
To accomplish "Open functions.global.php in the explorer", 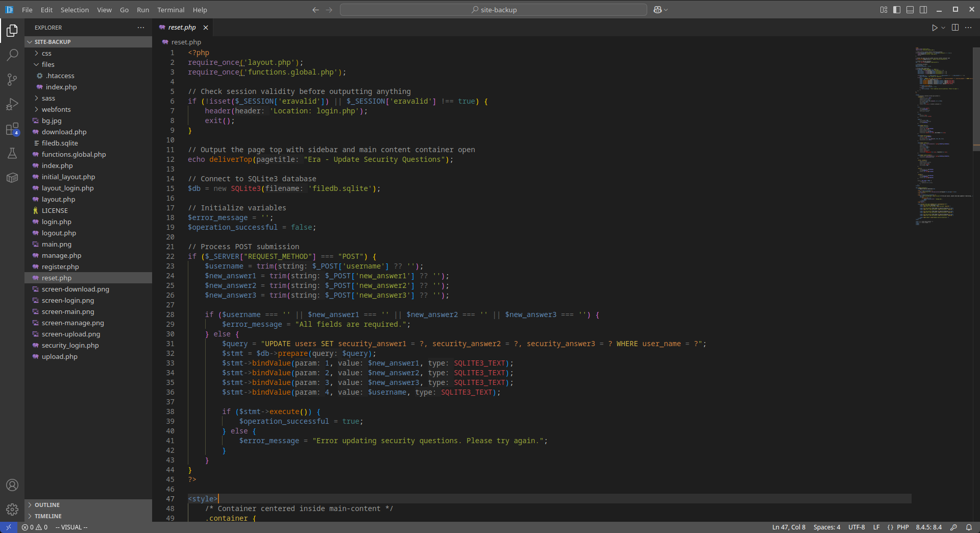I will (x=73, y=154).
